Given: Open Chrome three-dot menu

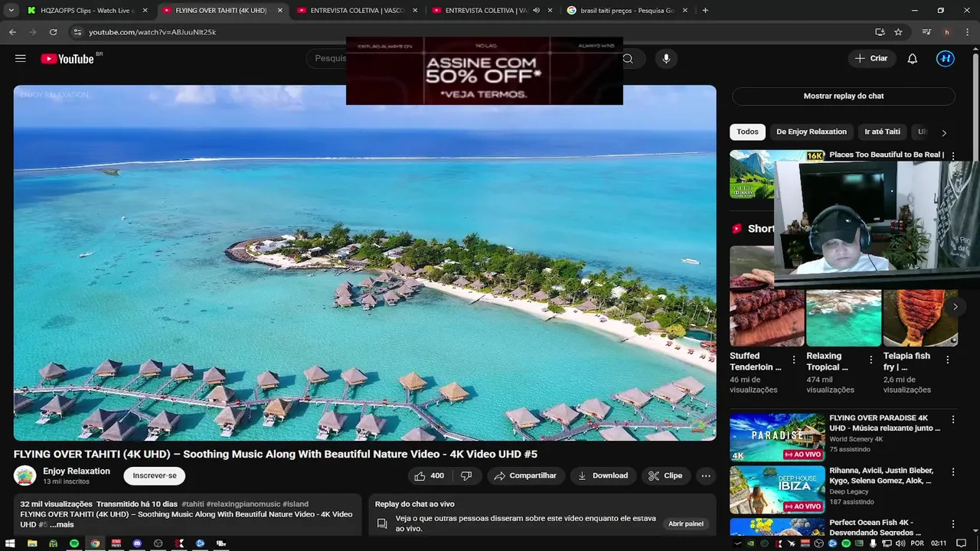Looking at the screenshot, I should point(968,32).
